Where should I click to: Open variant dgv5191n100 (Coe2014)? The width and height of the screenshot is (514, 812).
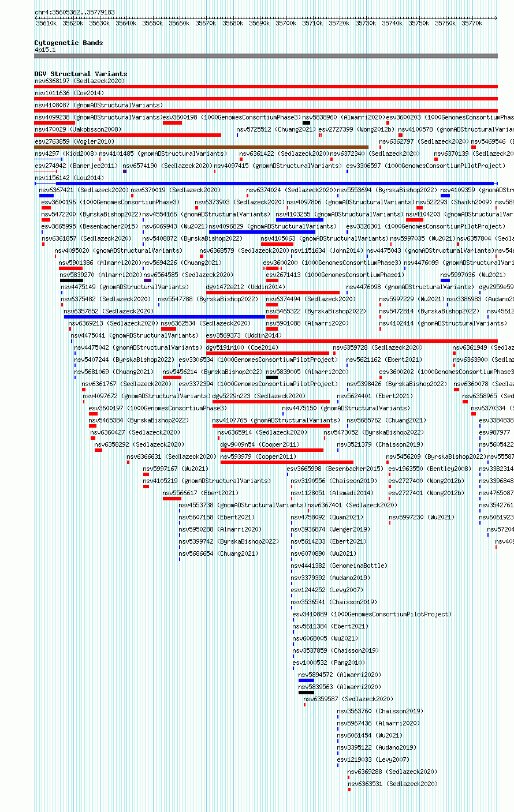coord(242,347)
